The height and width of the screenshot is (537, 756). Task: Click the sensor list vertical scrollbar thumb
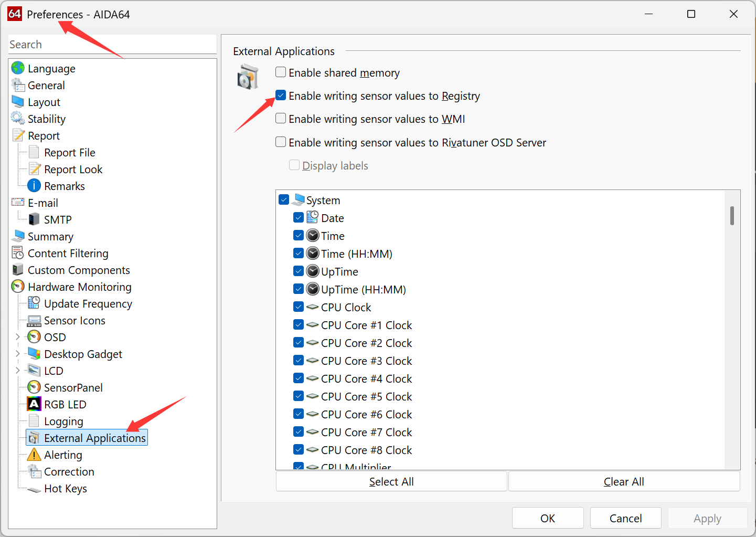coord(732,216)
